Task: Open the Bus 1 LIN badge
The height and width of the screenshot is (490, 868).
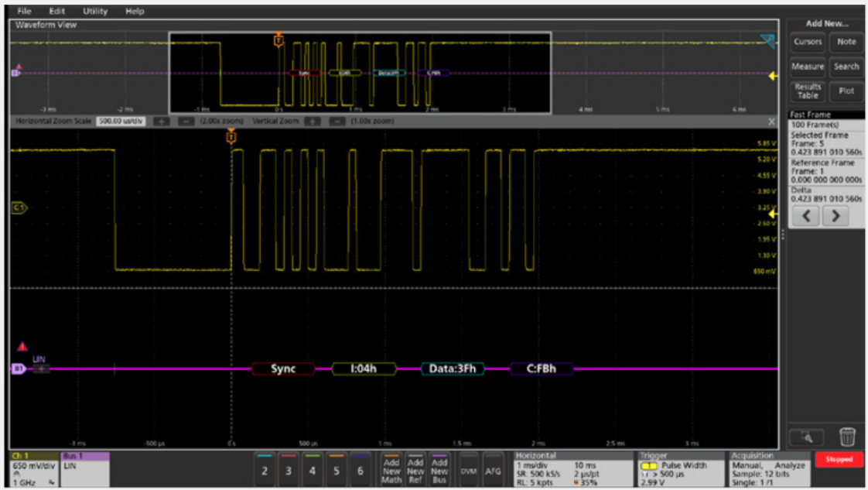Action: point(84,470)
